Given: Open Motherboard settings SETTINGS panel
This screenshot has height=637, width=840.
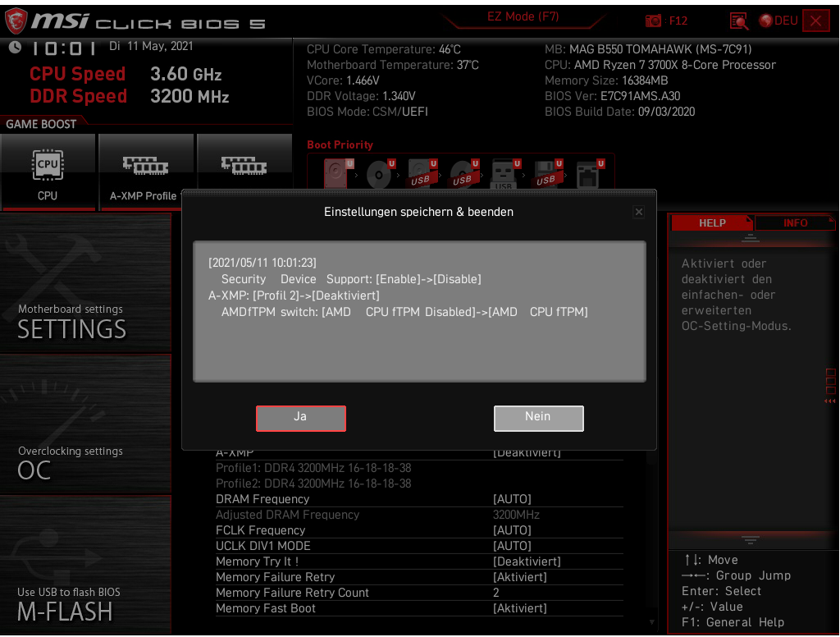Looking at the screenshot, I should (85, 282).
